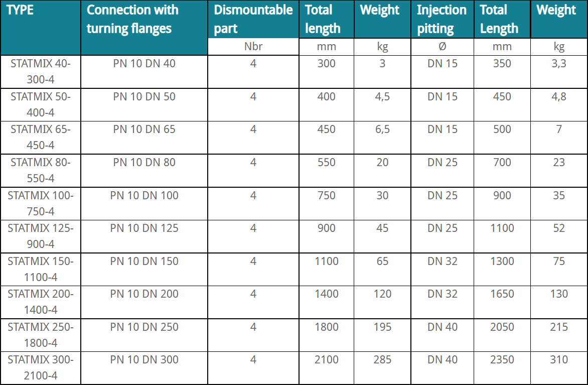Click the STATMIX 200-1400-4 row label
Image resolution: width=588 pixels, height=385 pixels.
coord(41,302)
